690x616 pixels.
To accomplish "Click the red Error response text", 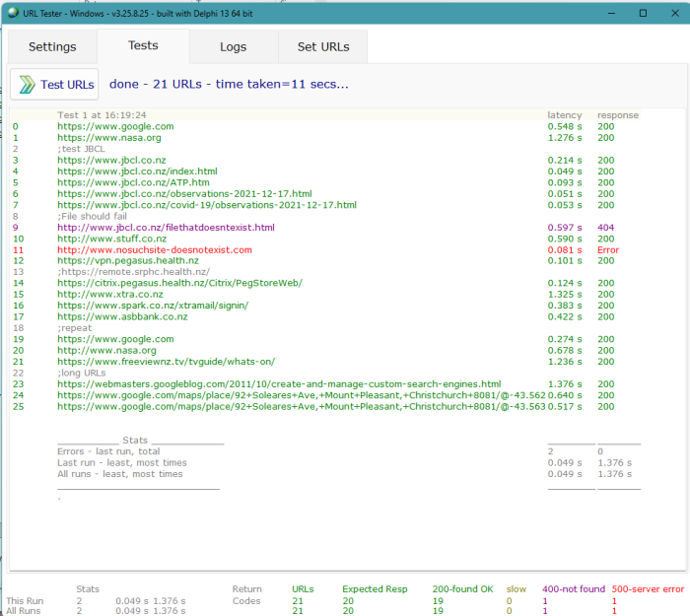I will 608,250.
